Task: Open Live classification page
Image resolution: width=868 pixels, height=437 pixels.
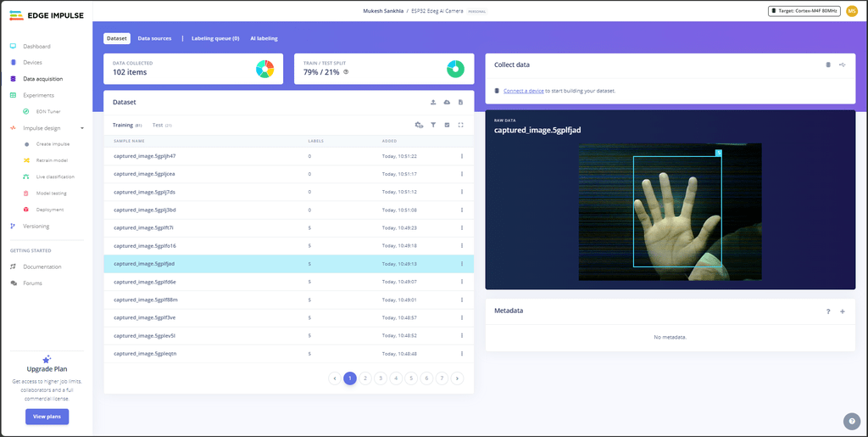Action: point(55,176)
